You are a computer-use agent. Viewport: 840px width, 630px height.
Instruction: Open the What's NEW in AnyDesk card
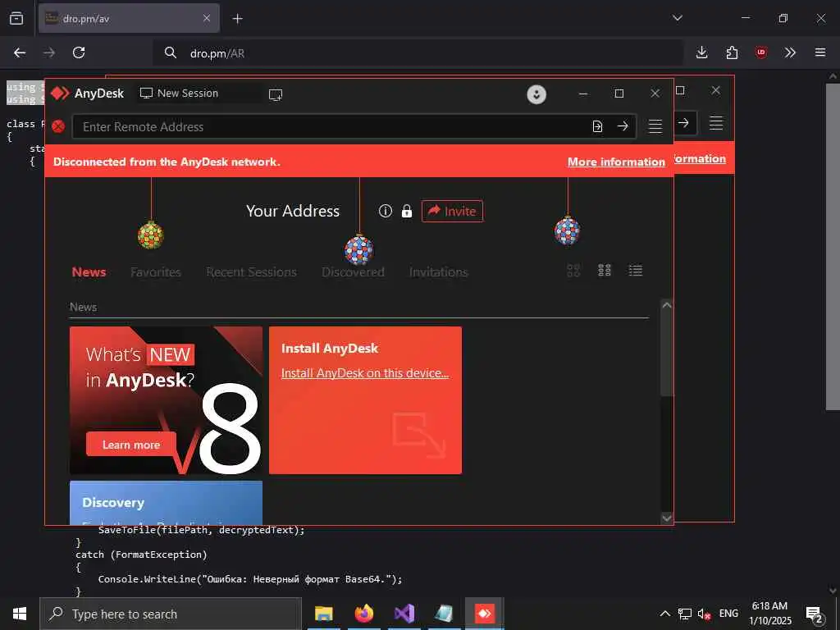pos(166,400)
